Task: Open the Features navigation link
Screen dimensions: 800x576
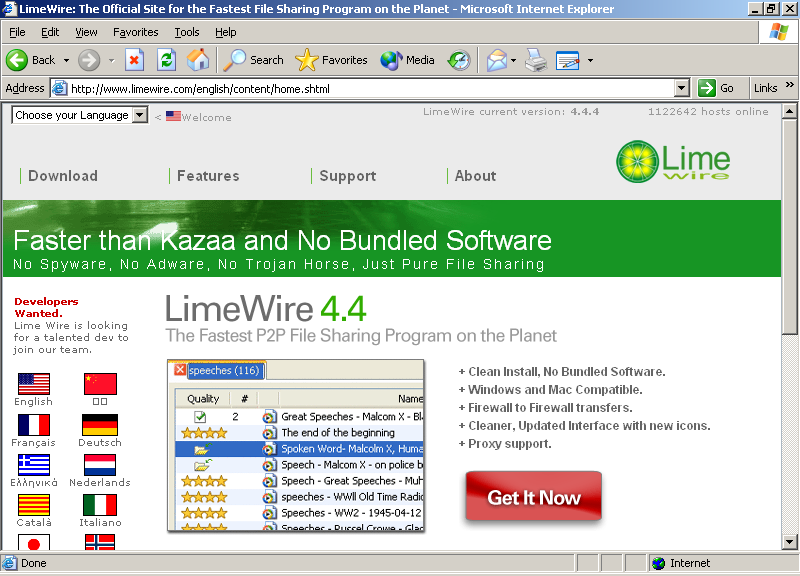Action: (208, 176)
